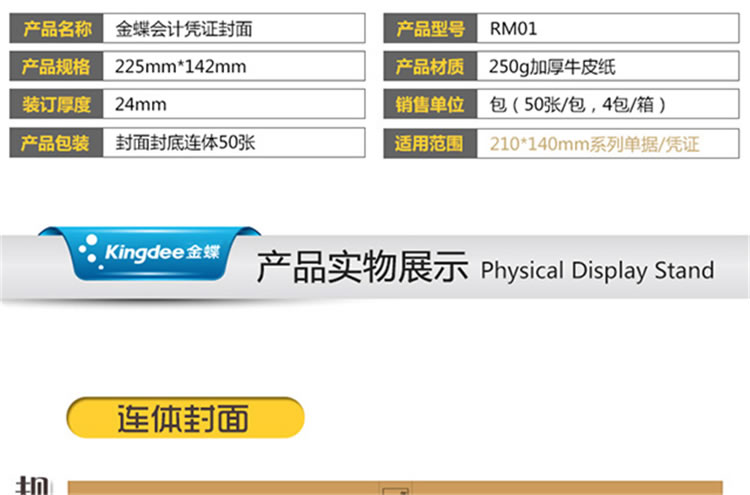Select the 产品规格 label cell
Image resolution: width=750 pixels, height=495 pixels.
(x=56, y=66)
